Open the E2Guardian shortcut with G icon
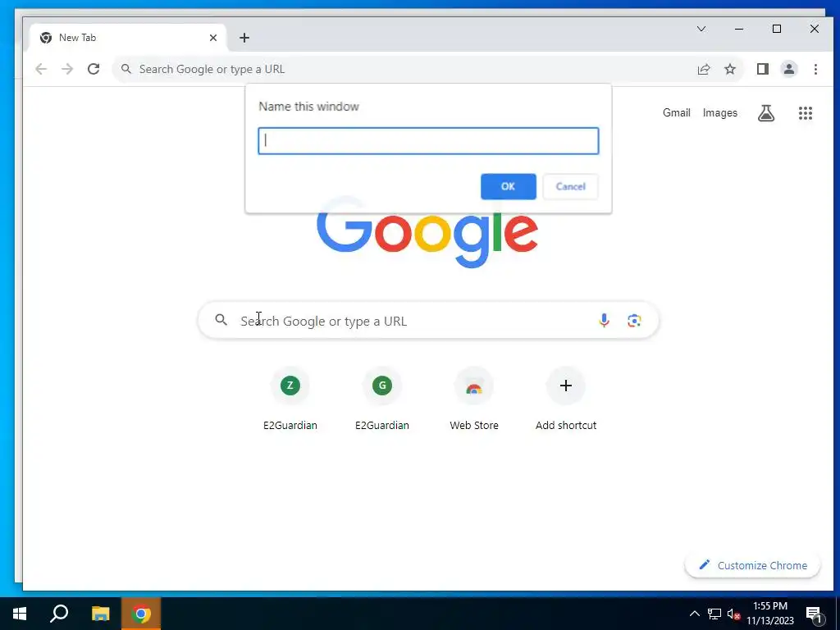Image resolution: width=840 pixels, height=630 pixels. [x=382, y=399]
